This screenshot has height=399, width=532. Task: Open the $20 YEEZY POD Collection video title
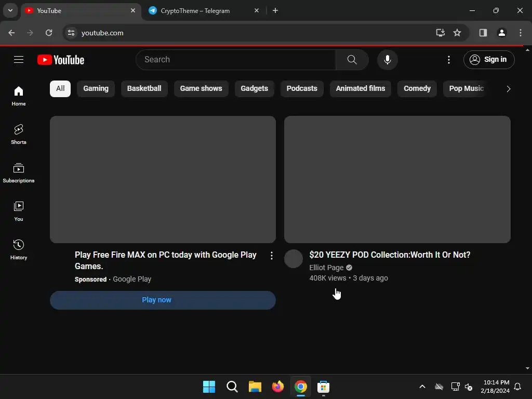[390, 255]
